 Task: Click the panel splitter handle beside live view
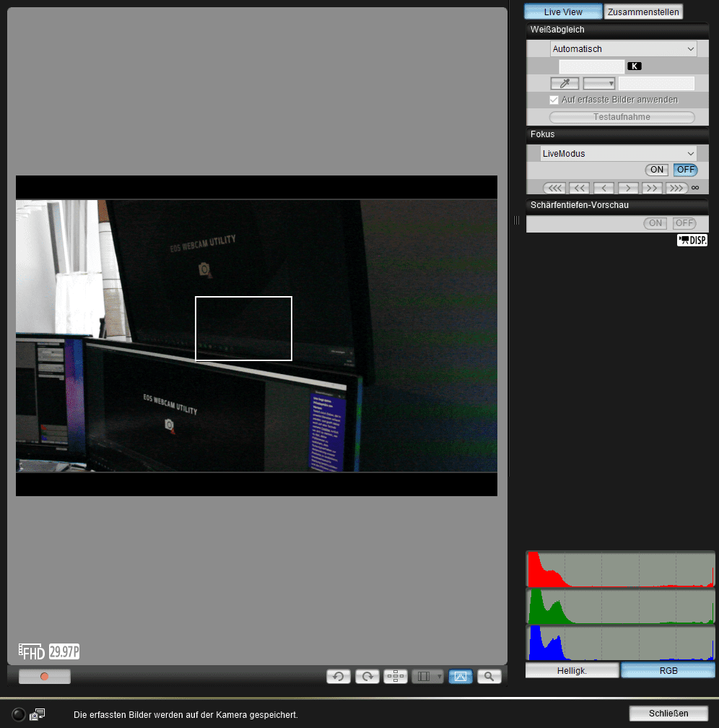[516, 220]
